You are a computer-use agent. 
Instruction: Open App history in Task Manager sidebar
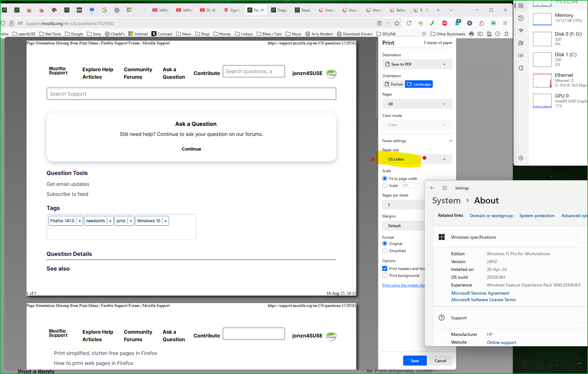pyautogui.click(x=521, y=18)
